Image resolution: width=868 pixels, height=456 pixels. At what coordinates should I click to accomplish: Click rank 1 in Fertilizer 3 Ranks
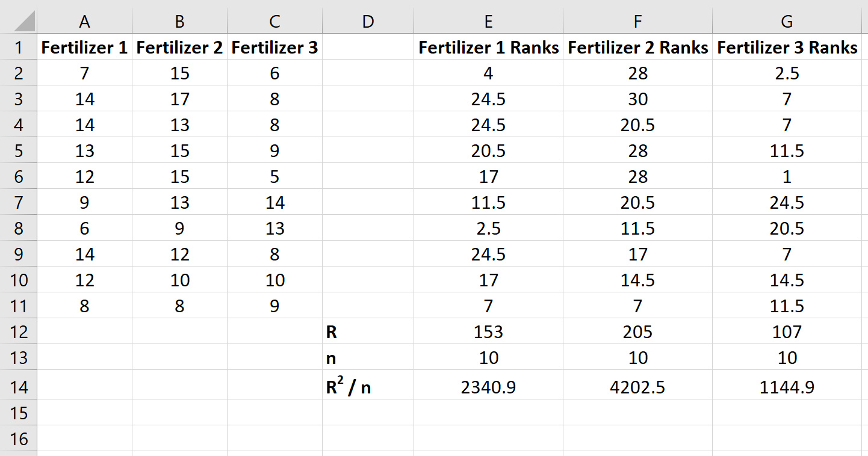(787, 176)
